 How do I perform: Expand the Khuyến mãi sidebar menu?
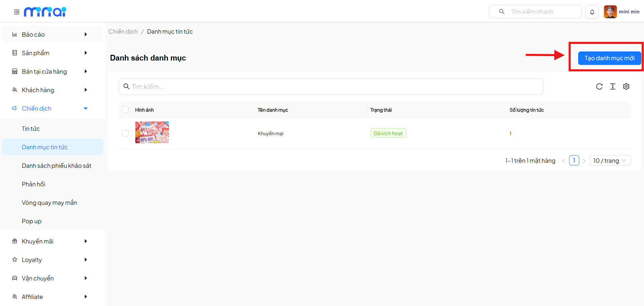click(50, 241)
